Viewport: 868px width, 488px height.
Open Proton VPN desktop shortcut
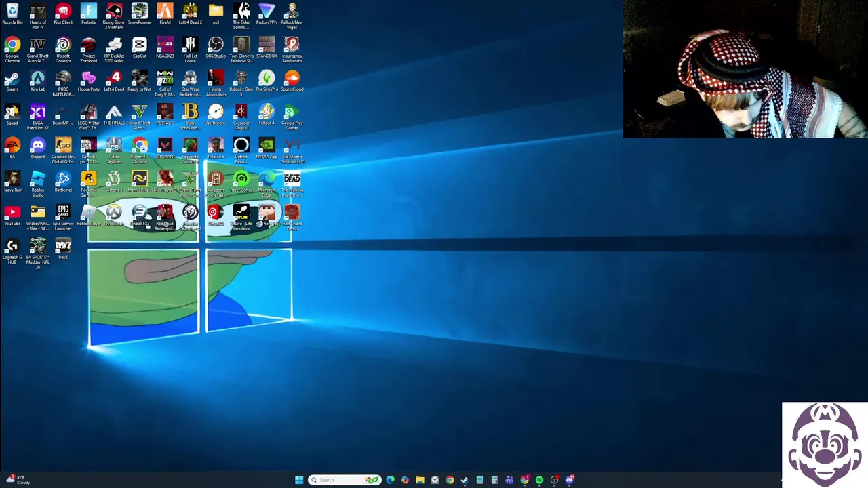coord(267,15)
